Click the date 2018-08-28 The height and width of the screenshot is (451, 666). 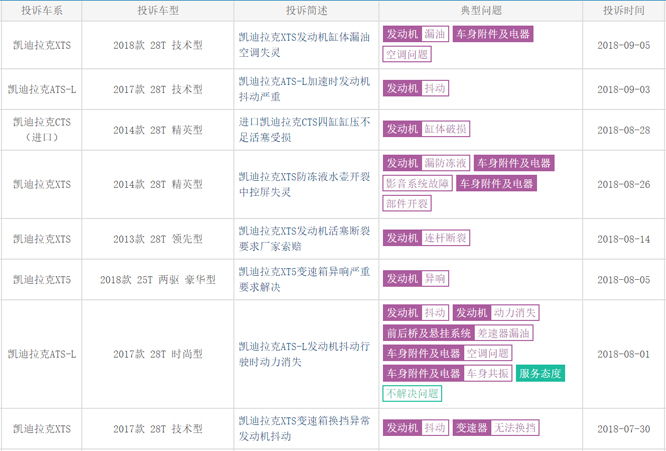[x=624, y=130]
